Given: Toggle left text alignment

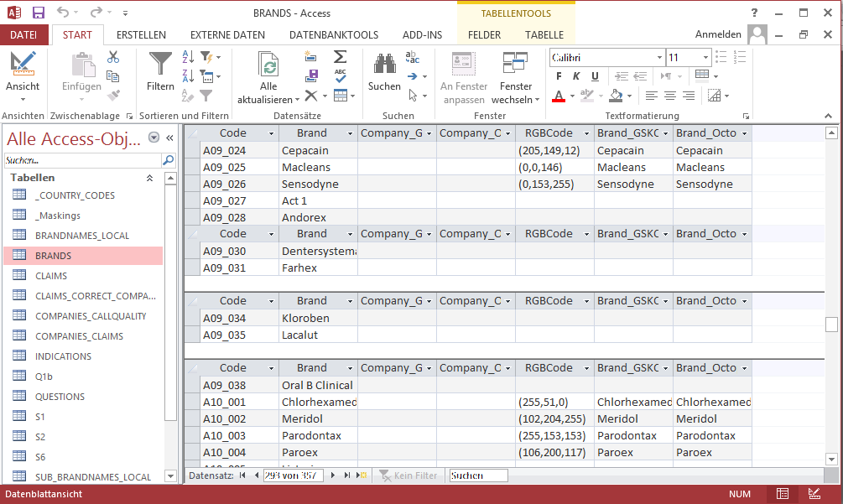Looking at the screenshot, I should (x=652, y=96).
